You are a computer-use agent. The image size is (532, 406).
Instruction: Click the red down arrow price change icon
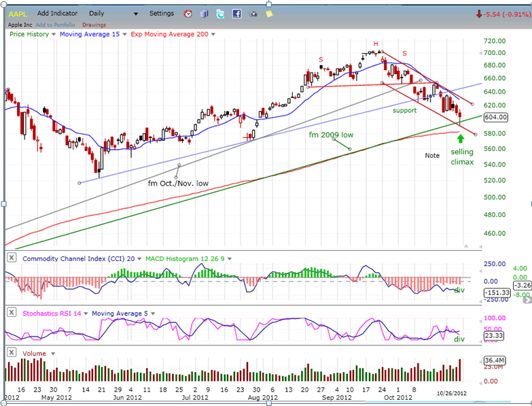(479, 14)
